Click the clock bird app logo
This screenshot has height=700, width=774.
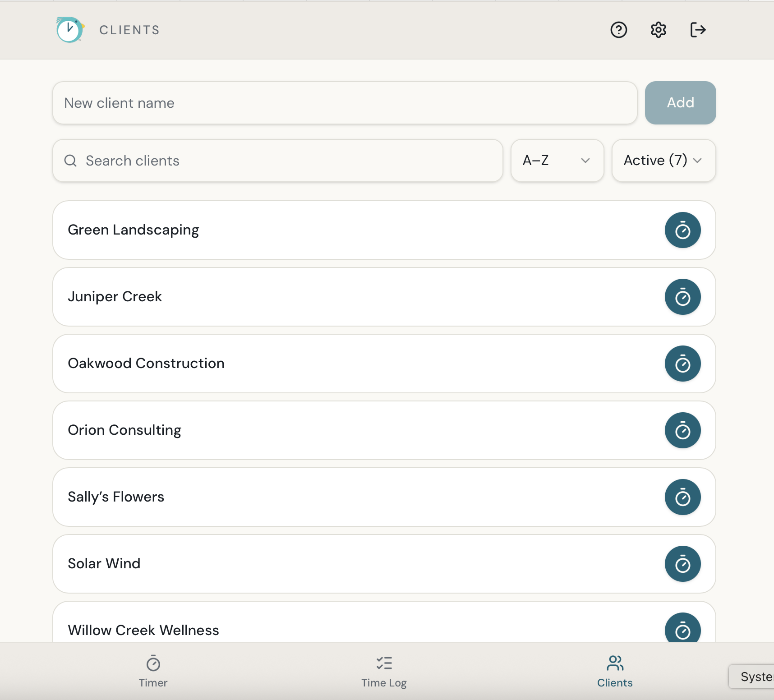point(70,30)
